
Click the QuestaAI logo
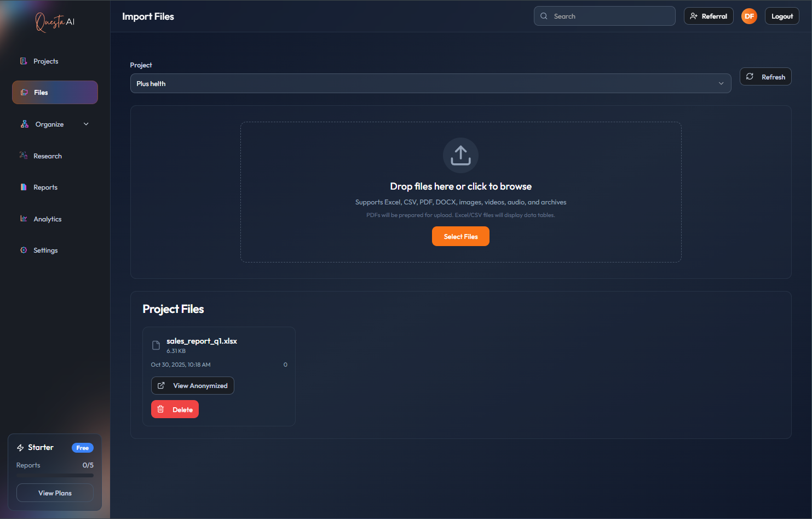(x=55, y=22)
